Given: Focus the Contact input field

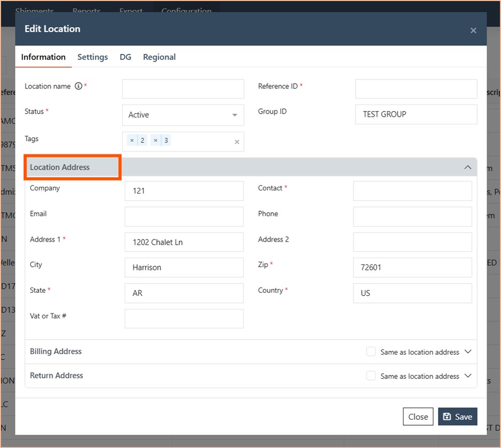Looking at the screenshot, I should 413,191.
